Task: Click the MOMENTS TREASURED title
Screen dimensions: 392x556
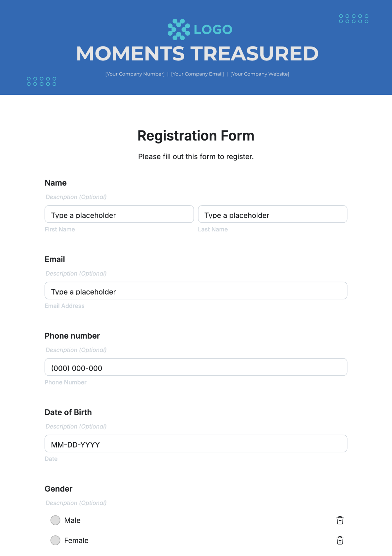Action: tap(197, 54)
